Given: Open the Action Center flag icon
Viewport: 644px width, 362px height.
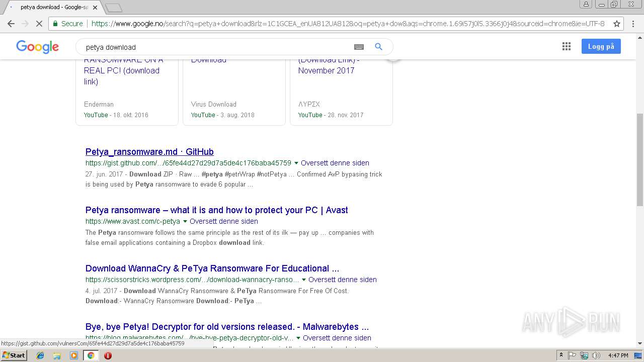Looking at the screenshot, I should point(572,355).
